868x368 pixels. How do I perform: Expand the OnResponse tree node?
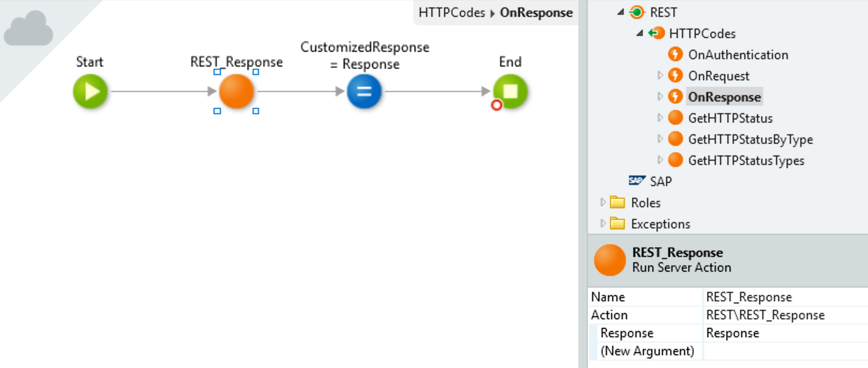click(x=660, y=97)
